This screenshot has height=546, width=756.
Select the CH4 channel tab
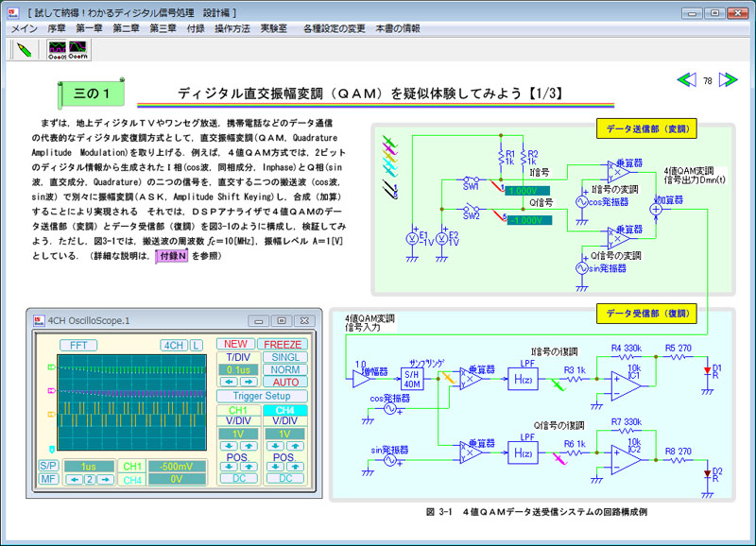click(285, 411)
